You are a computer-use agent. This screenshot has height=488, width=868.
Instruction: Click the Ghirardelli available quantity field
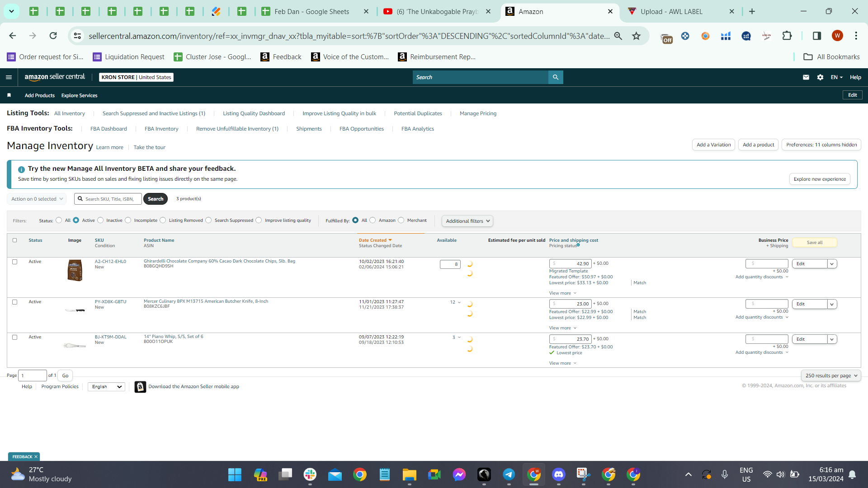point(450,264)
